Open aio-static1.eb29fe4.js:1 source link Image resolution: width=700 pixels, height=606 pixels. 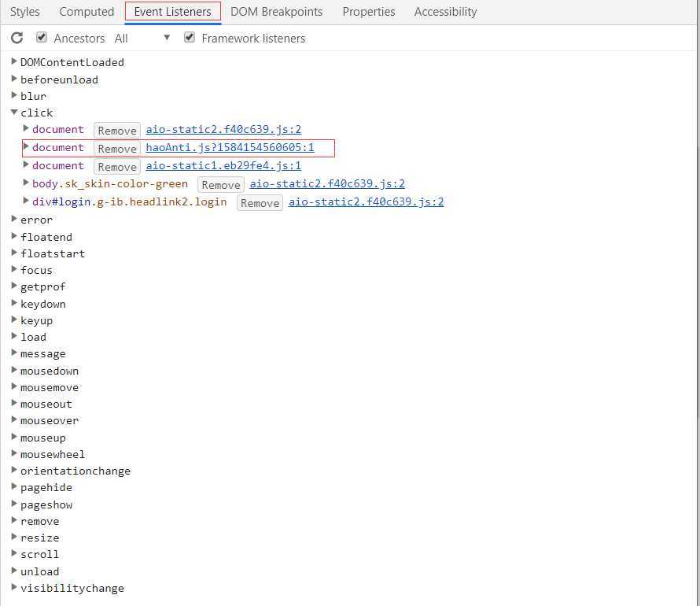point(223,166)
